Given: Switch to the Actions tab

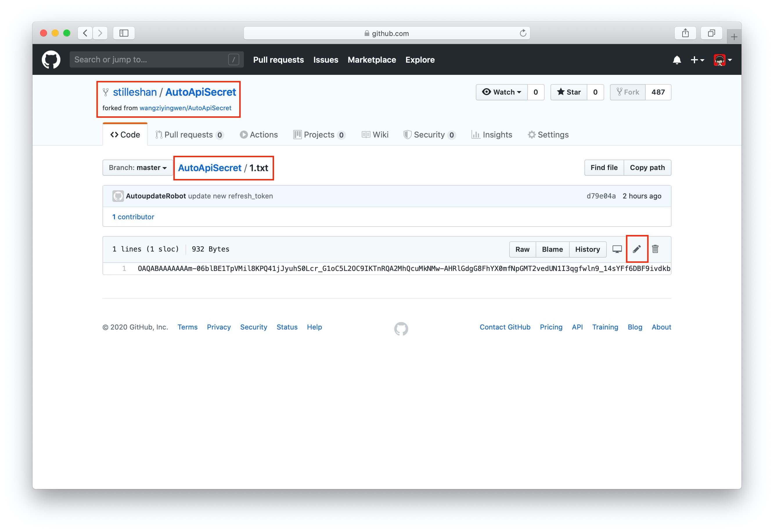Looking at the screenshot, I should click(259, 135).
